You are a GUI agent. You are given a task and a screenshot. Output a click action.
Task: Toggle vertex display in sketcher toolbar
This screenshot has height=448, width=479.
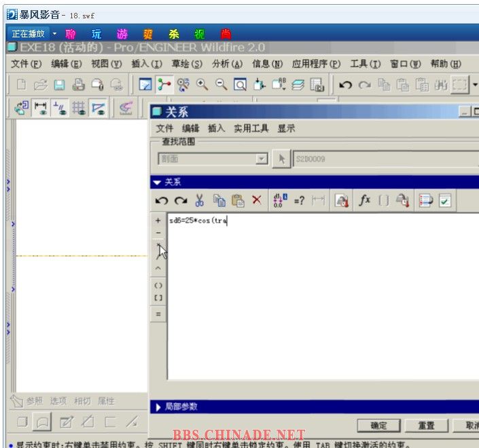pos(98,108)
